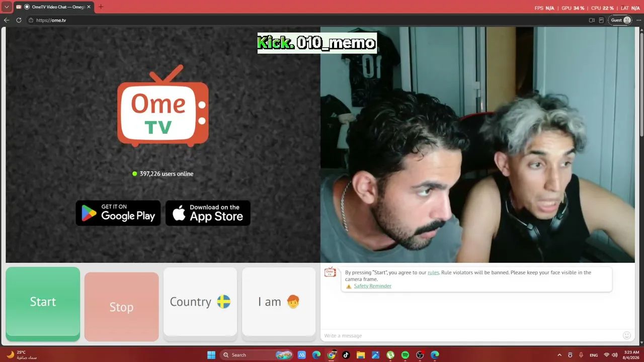Viewport: 644px width, 362px height.
Task: Open the Country selector with Swedish flag
Action: pyautogui.click(x=200, y=302)
